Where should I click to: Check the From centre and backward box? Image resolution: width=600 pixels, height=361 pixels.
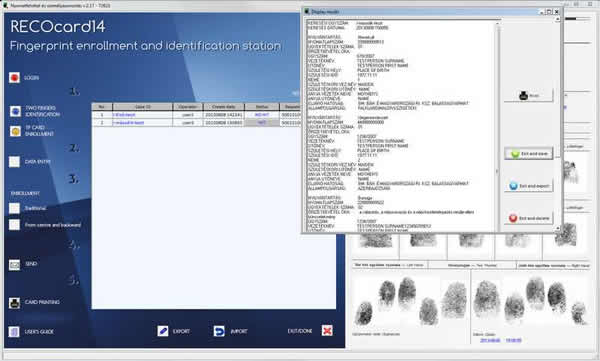click(15, 225)
